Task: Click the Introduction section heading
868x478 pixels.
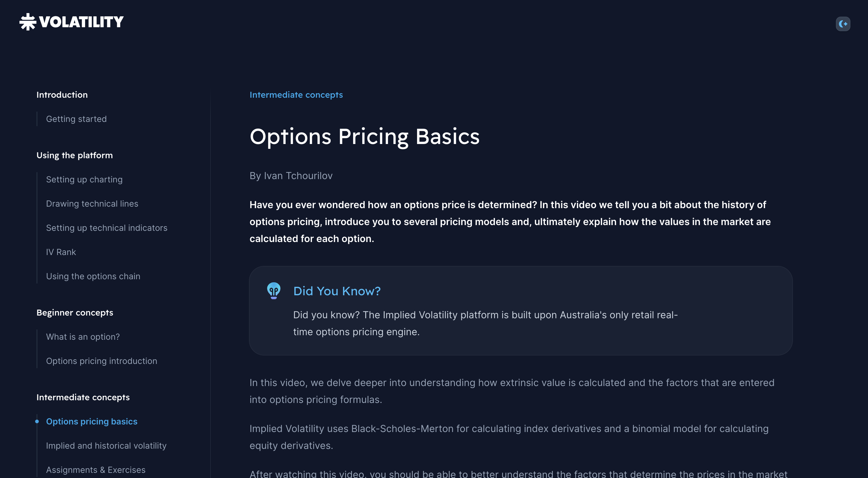Action: (x=62, y=95)
